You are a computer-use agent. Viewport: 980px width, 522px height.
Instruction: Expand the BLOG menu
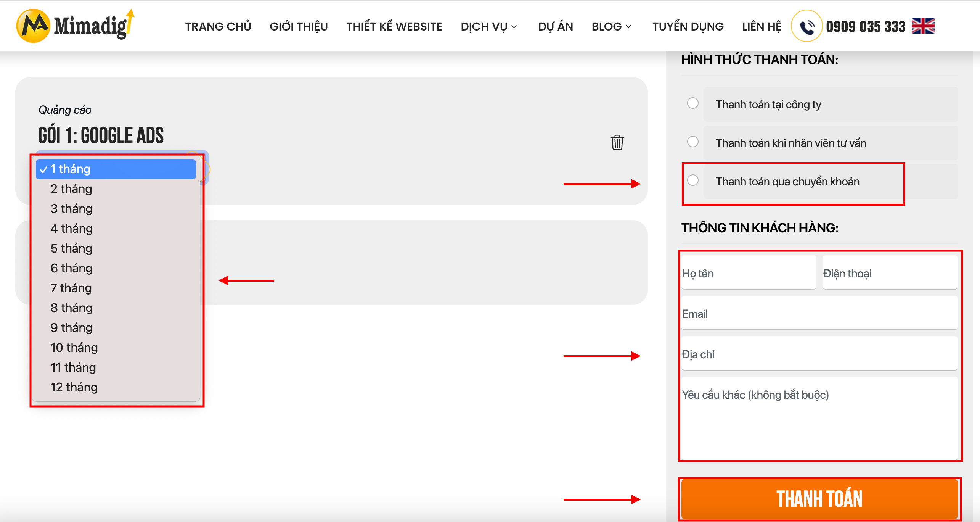(x=611, y=26)
